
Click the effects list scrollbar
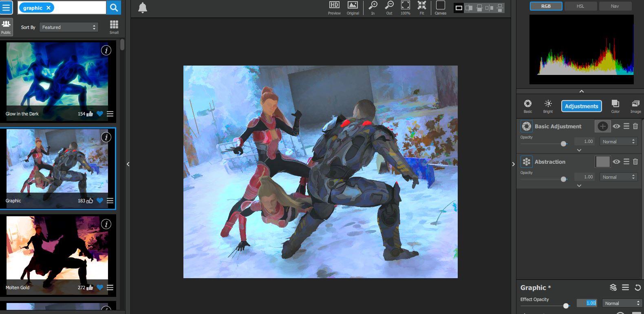tap(122, 45)
